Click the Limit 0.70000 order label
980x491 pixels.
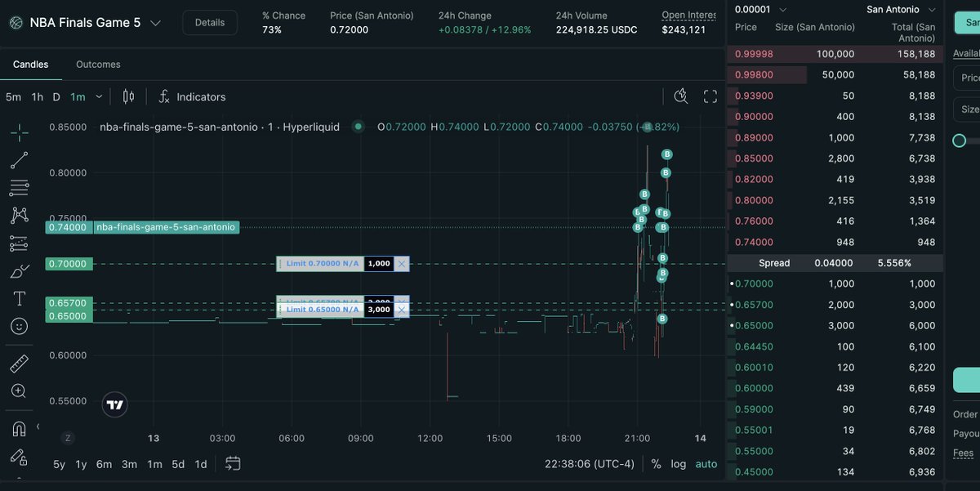coord(323,264)
